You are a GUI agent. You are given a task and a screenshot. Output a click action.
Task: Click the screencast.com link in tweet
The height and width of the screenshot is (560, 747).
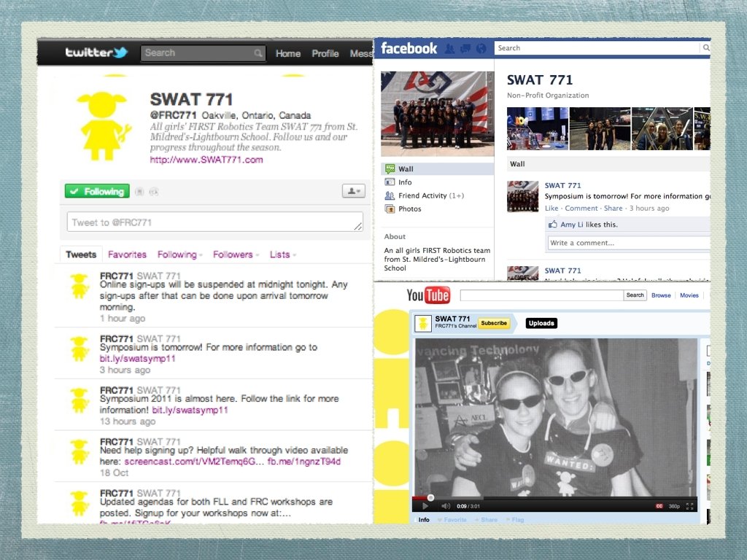coord(193,462)
